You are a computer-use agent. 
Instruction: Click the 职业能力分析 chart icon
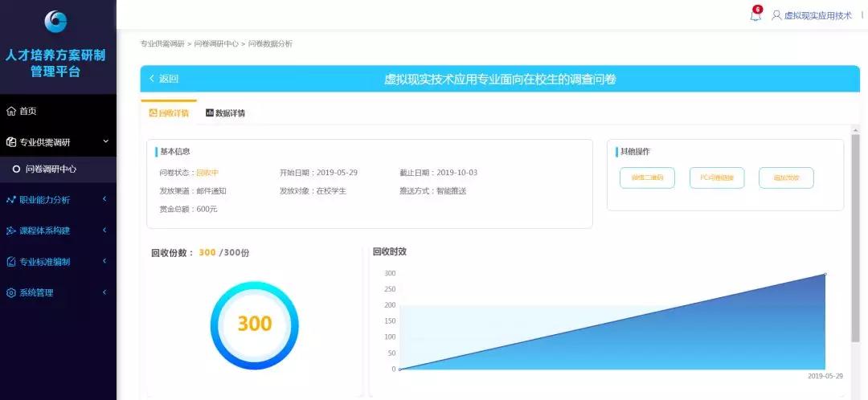11,200
